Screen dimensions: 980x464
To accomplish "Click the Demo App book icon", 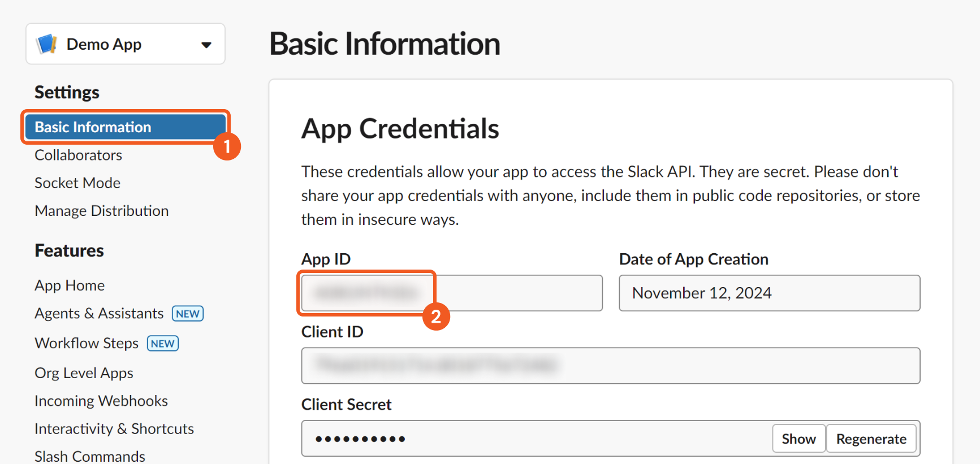I will tap(46, 44).
